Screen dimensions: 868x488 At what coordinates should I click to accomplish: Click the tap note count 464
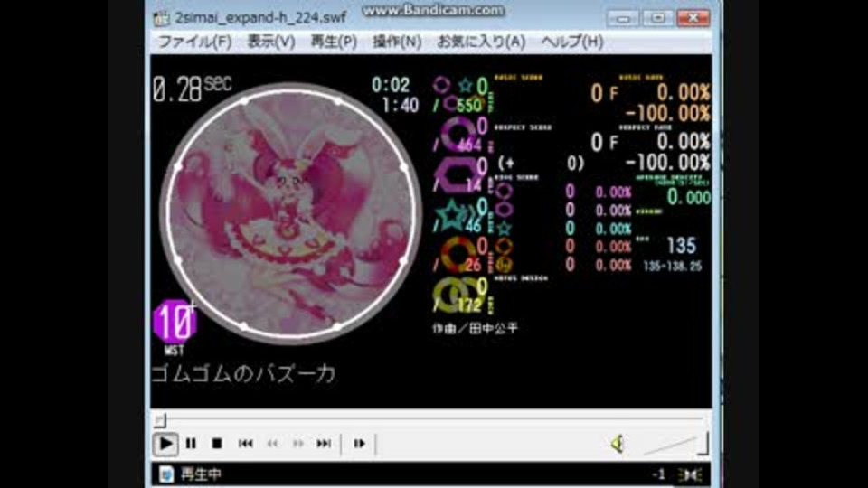point(469,145)
